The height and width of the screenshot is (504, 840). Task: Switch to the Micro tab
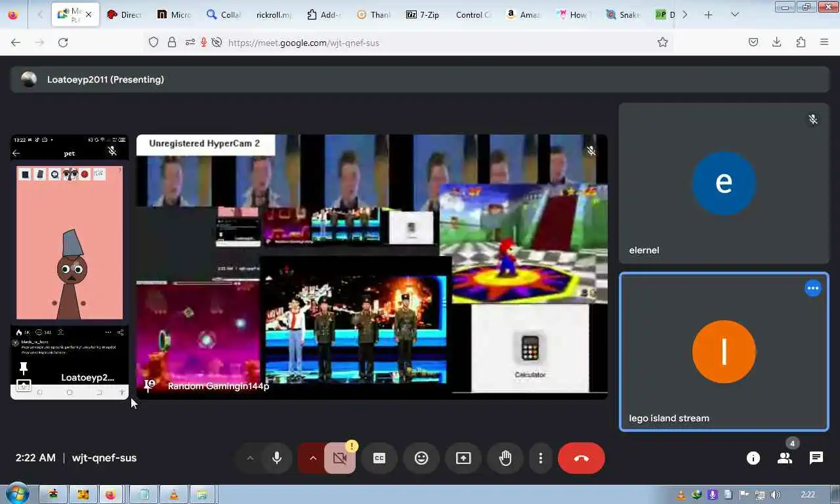174,14
